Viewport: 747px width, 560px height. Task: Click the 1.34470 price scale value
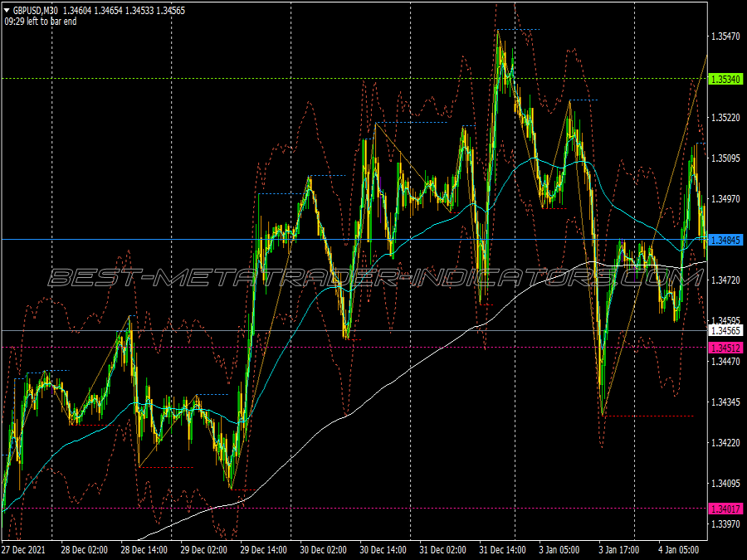(725, 362)
